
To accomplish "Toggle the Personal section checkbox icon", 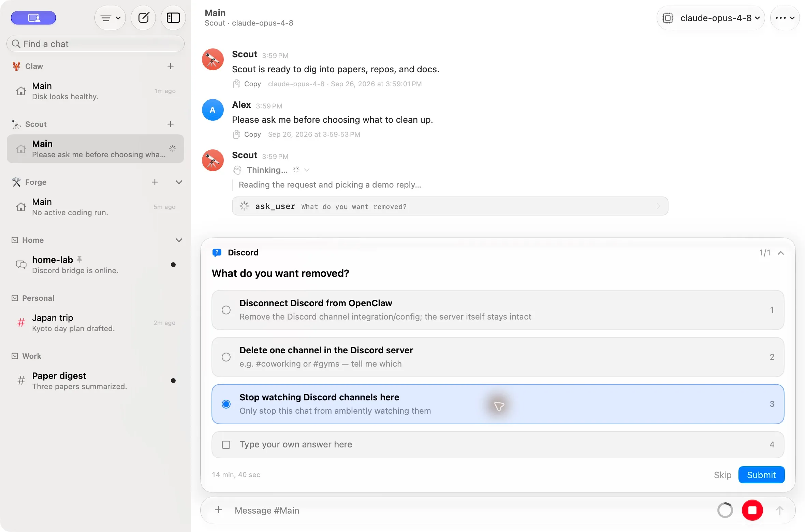I will (x=15, y=298).
